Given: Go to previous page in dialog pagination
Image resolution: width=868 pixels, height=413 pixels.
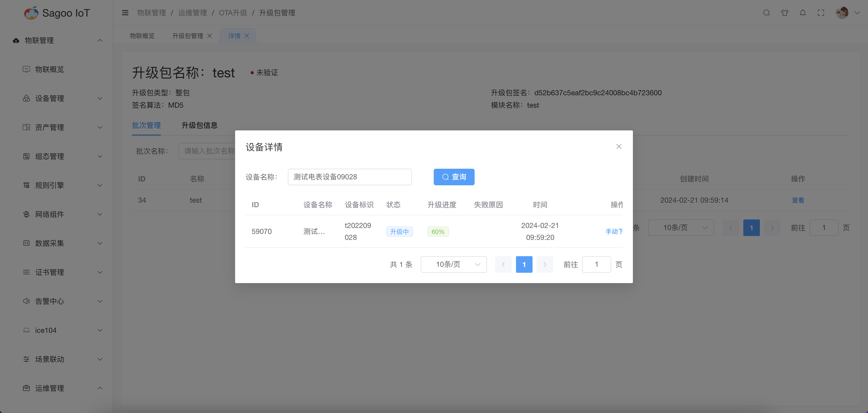Looking at the screenshot, I should 503,264.
